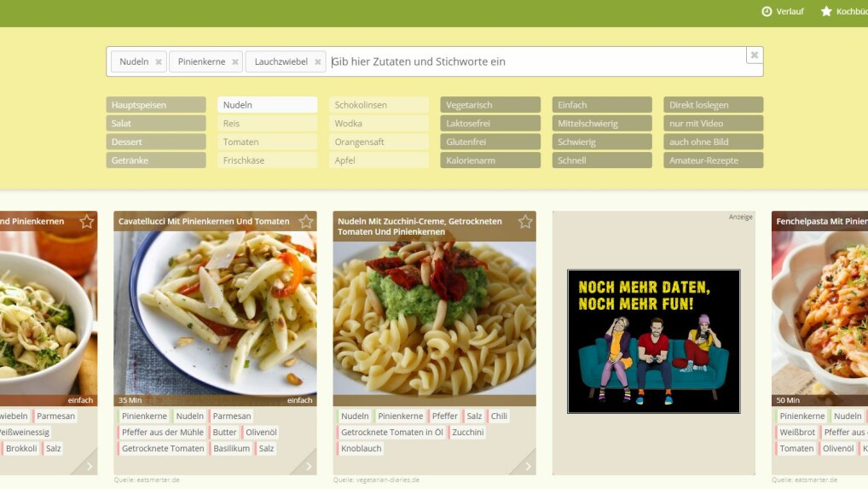Toggle Einfach difficulty filter
Viewport: 868px width, 489px height.
(x=602, y=105)
